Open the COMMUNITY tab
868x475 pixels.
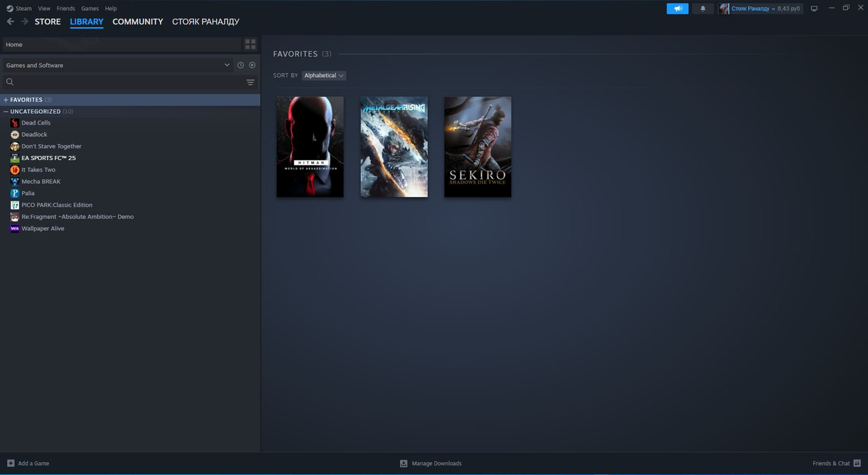138,22
